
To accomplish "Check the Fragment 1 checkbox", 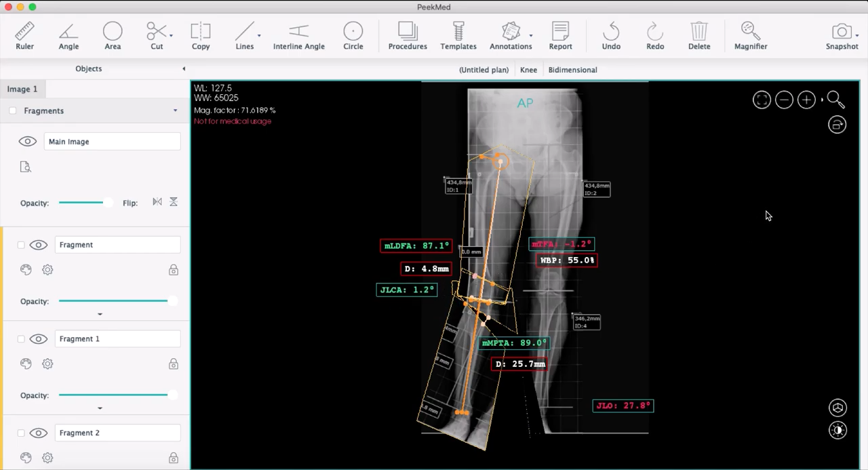I will point(20,339).
